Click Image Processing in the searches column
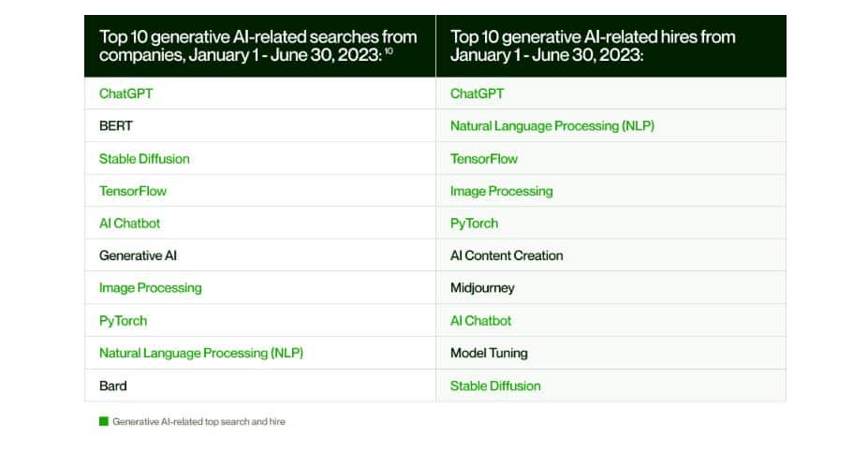 (150, 288)
